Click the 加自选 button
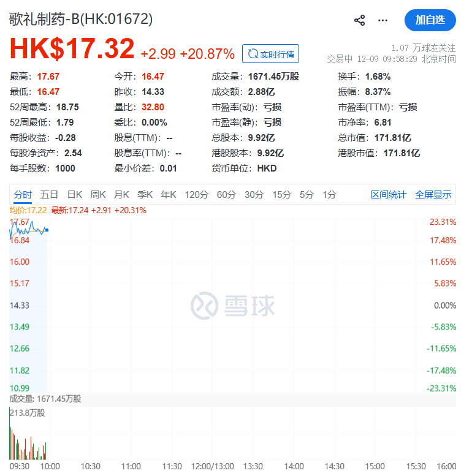Screen dimensions: 472x476 tap(430, 20)
